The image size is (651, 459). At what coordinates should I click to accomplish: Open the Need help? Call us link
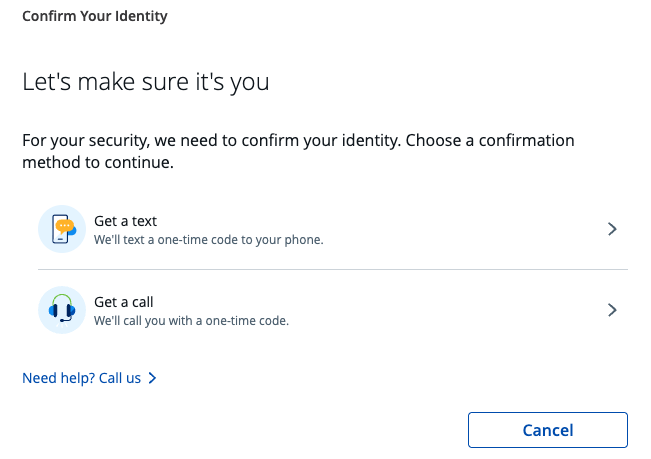[x=89, y=378]
